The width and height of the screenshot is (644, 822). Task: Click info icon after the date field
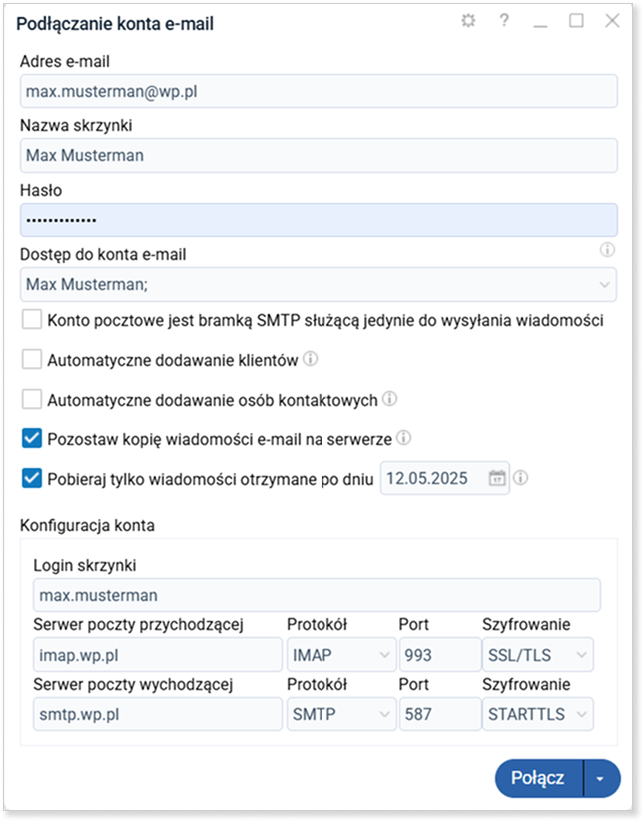coord(521,478)
